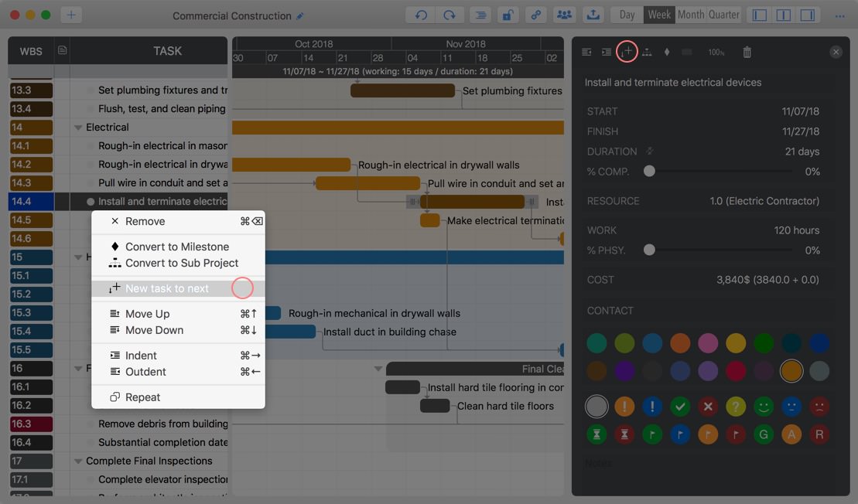The image size is (858, 504).
Task: Click the chain link icon in toolbar
Action: tap(535, 15)
